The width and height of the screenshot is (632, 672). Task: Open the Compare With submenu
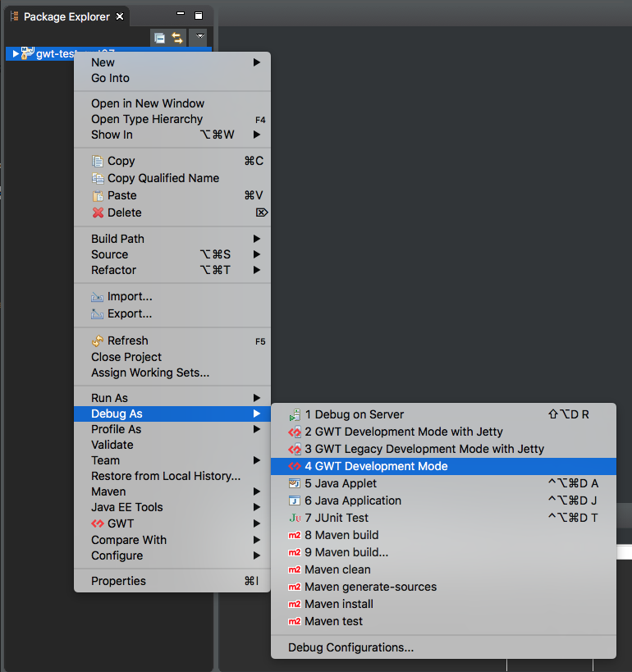[x=172, y=540]
